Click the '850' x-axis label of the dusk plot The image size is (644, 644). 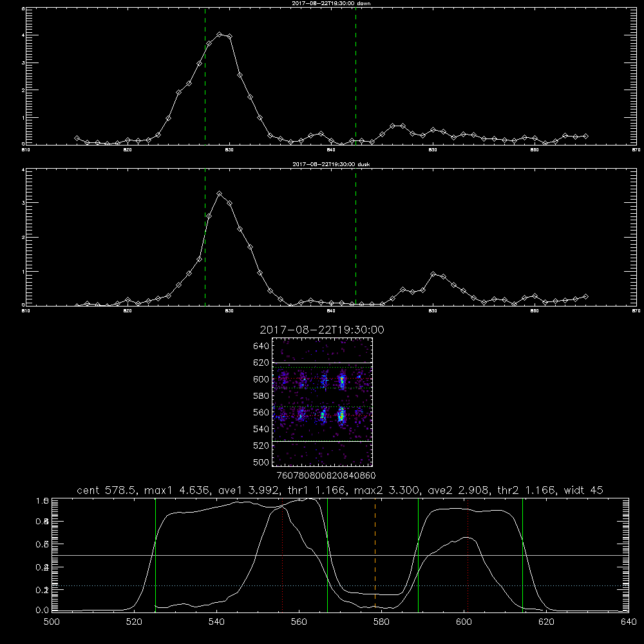point(433,311)
